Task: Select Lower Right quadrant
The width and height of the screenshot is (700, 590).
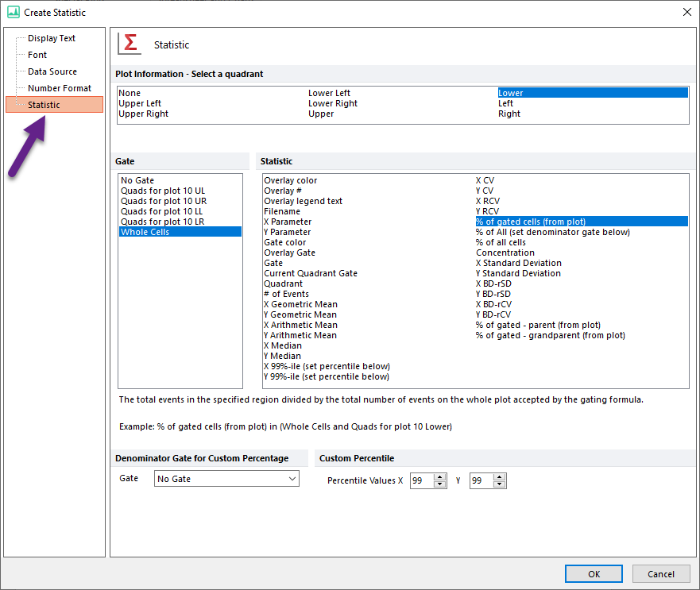Action: [x=333, y=103]
